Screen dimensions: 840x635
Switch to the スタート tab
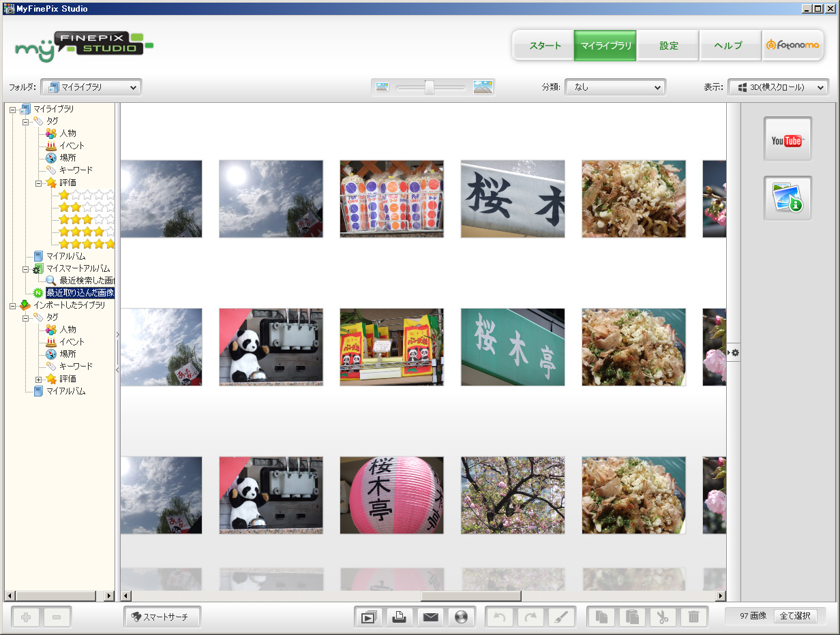pyautogui.click(x=545, y=46)
